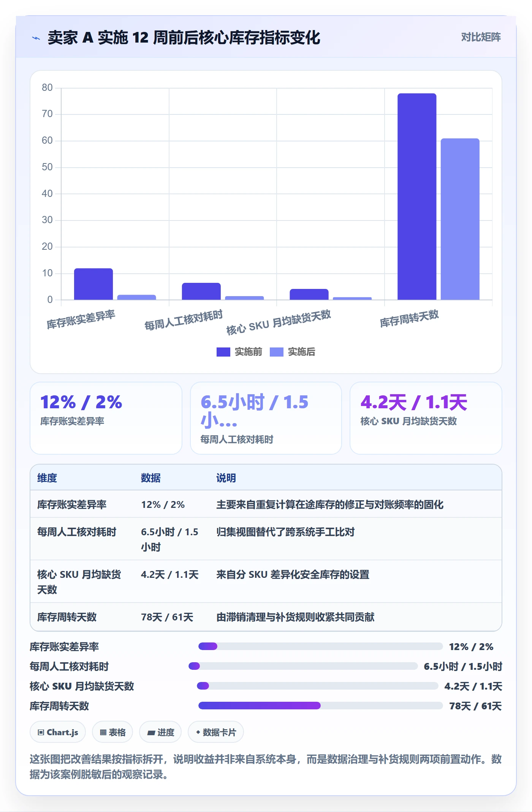This screenshot has height=812, width=532.
Task: Click 主要来自重复计算在途库存 description cell
Action: pos(330,504)
